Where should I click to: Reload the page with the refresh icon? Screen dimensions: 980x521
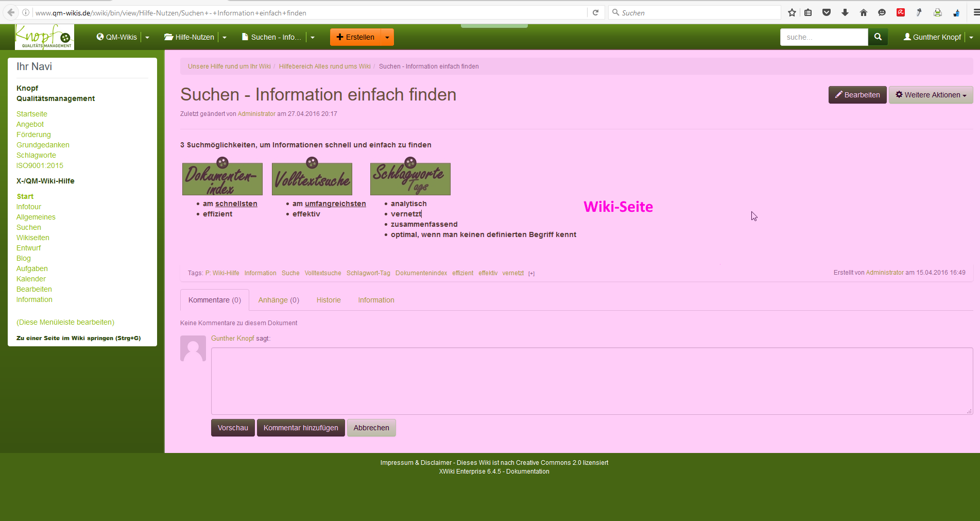(596, 13)
